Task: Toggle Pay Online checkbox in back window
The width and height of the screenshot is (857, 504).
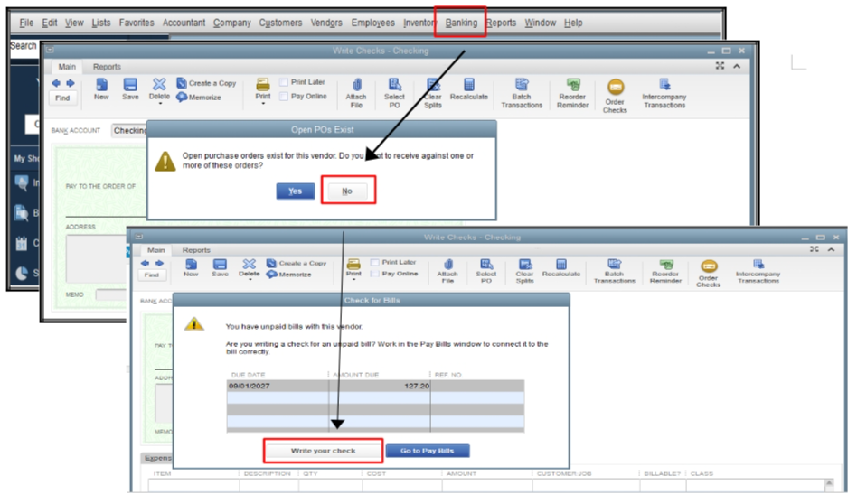Action: (284, 96)
